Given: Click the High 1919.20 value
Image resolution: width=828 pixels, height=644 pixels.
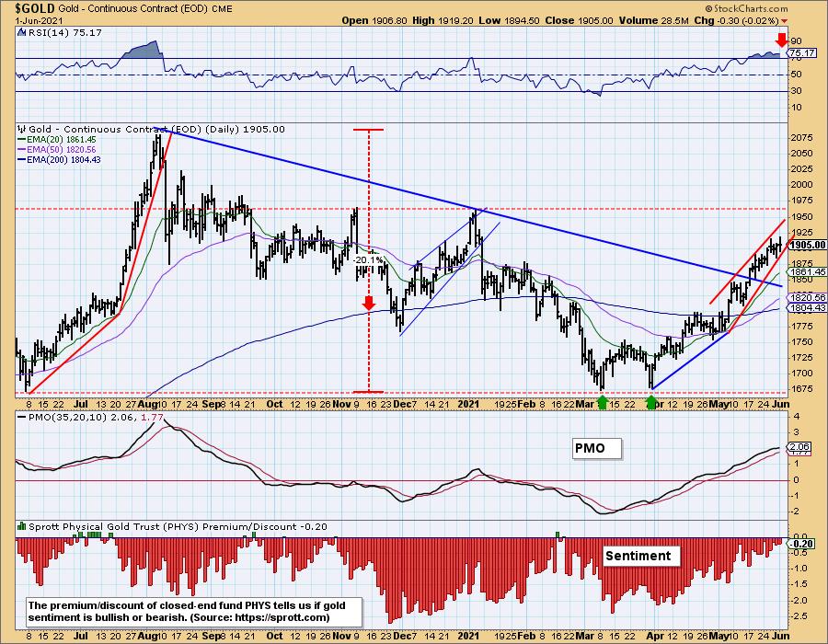Looking at the screenshot, I should [443, 20].
